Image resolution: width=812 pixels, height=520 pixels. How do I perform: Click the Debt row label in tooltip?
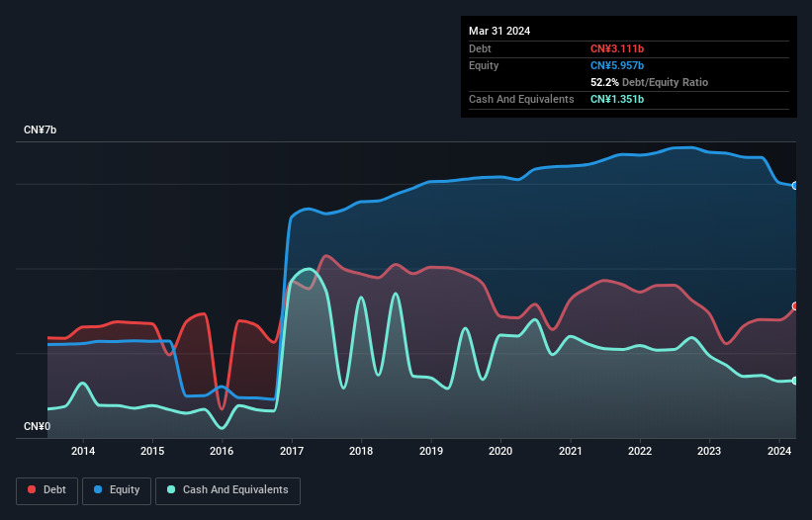pyautogui.click(x=480, y=48)
